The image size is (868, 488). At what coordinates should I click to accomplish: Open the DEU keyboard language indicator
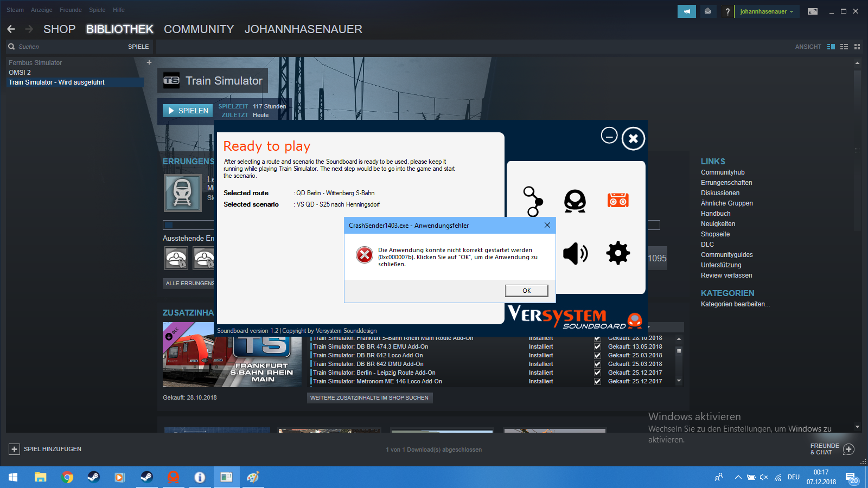pos(794,477)
